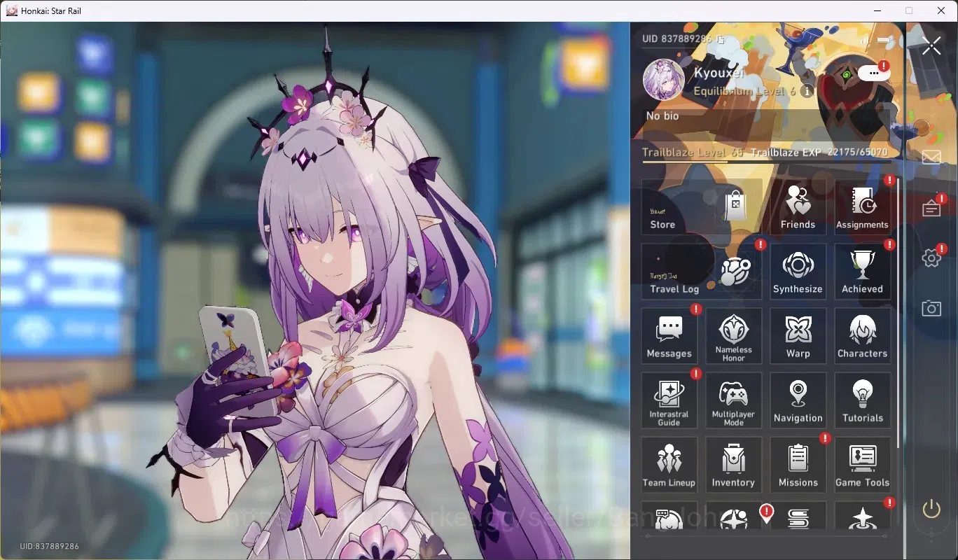Screen dimensions: 958x560
Task: Click the player name Kyouxei
Action: tap(718, 73)
